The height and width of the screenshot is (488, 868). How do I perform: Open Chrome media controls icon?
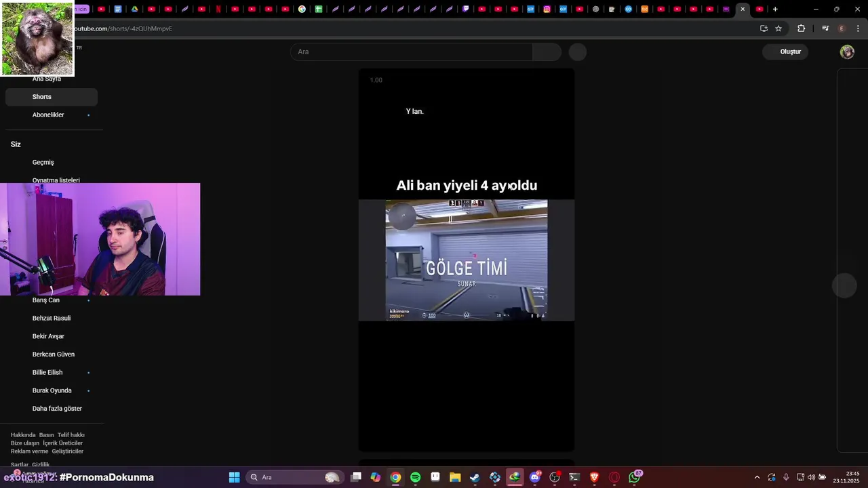click(825, 28)
